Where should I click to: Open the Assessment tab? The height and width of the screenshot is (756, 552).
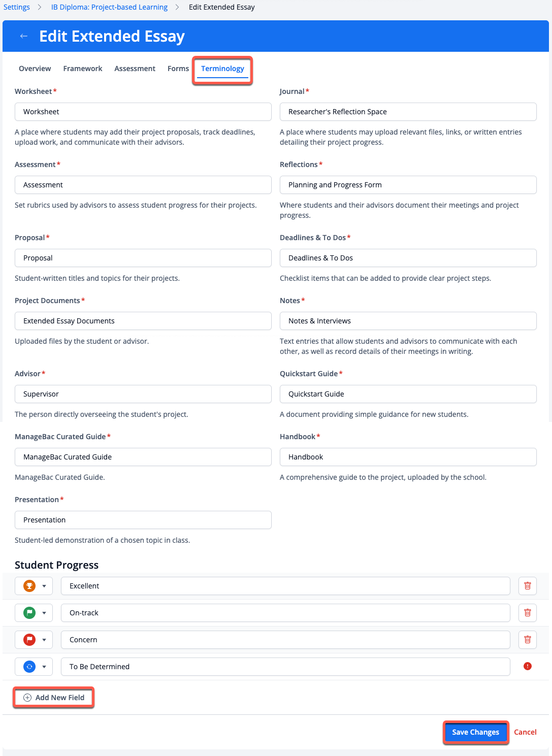coord(135,69)
